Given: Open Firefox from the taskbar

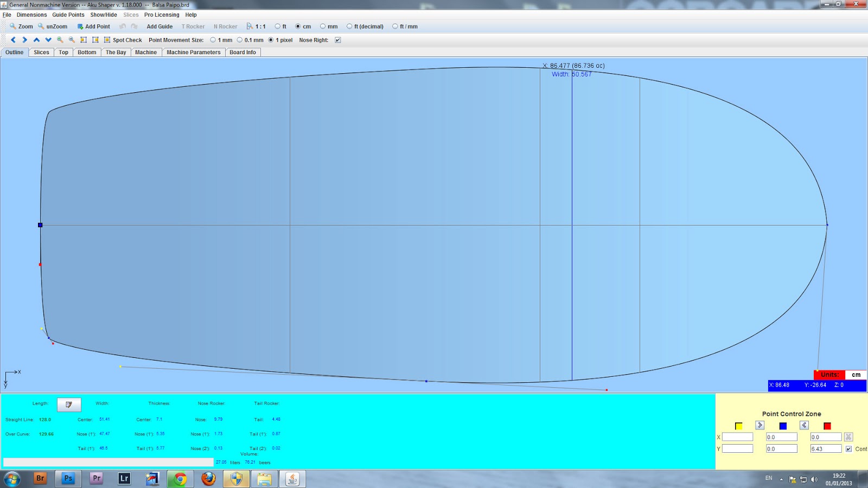Looking at the screenshot, I should click(x=208, y=479).
